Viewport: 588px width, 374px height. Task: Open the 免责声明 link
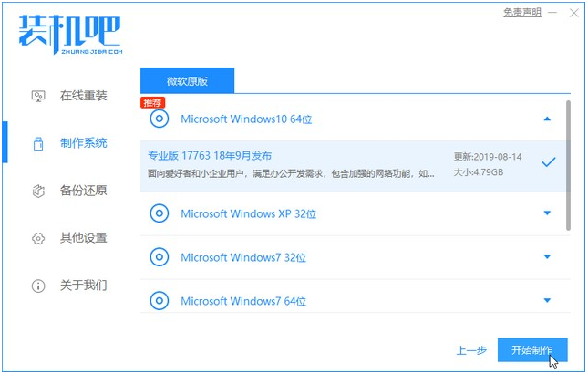(x=522, y=13)
